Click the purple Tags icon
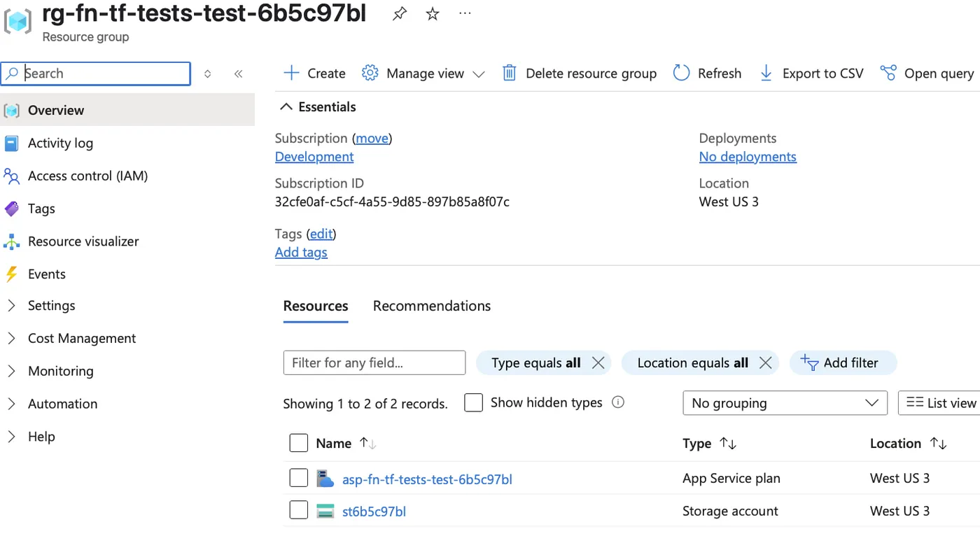The image size is (980, 543). (11, 209)
